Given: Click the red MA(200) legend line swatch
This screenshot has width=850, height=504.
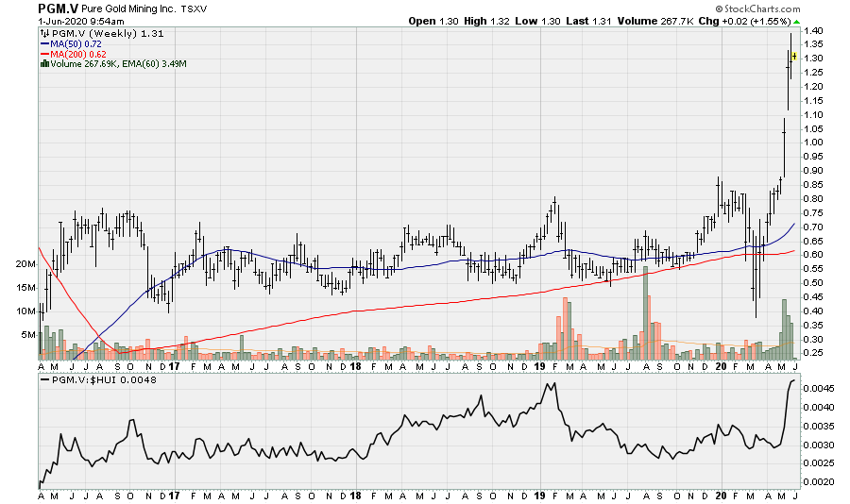Looking at the screenshot, I should pyautogui.click(x=45, y=54).
